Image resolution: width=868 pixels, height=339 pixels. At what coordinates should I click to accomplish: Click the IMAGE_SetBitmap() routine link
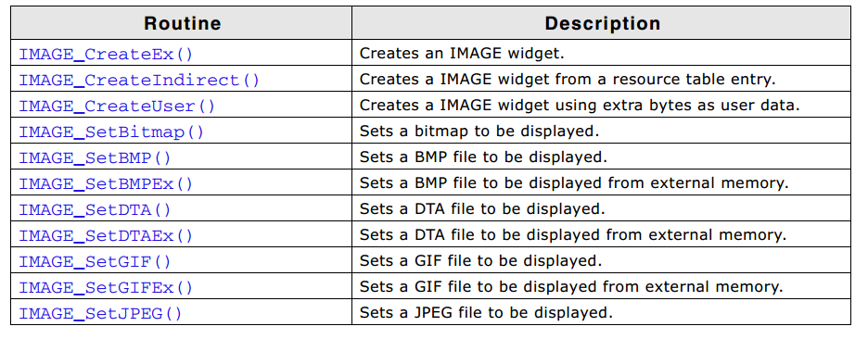pos(111,132)
